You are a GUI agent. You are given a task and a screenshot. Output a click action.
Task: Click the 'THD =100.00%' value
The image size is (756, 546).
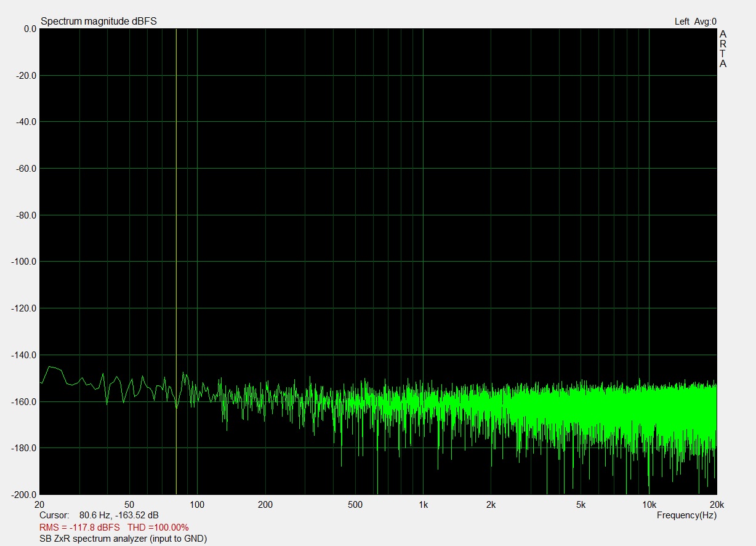pos(158,527)
